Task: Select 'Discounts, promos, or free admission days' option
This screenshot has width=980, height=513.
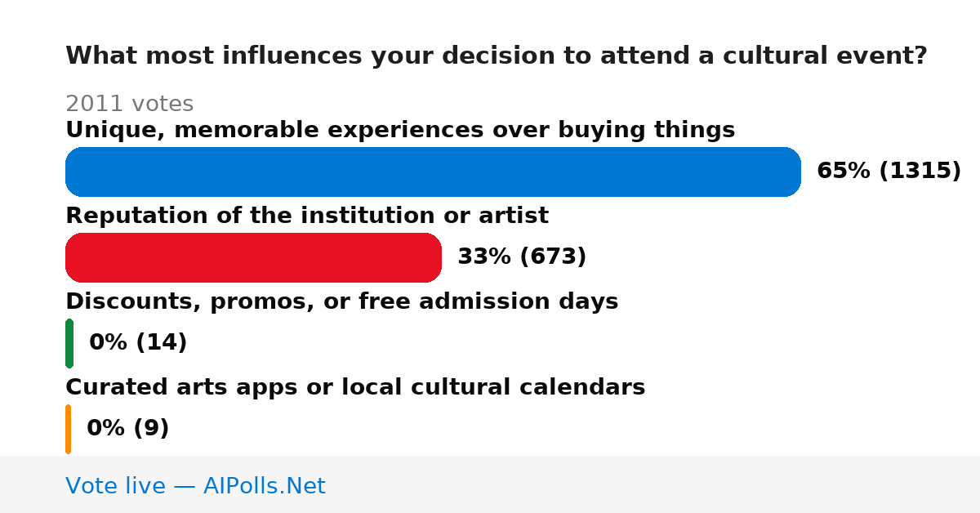Action: [341, 301]
